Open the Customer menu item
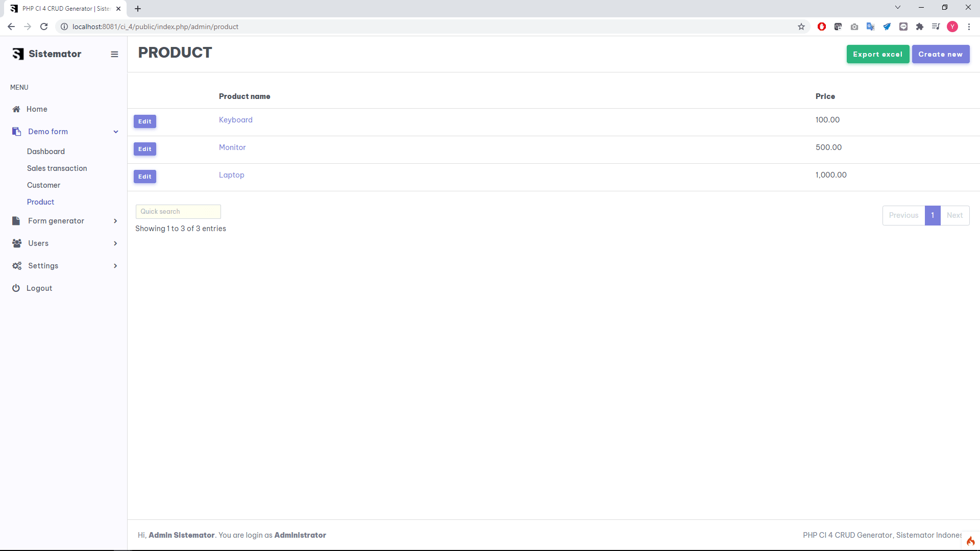Image resolution: width=980 pixels, height=551 pixels. 43,185
